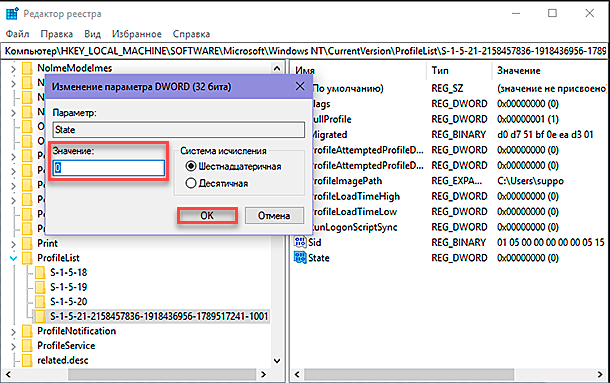This screenshot has height=383, width=610.
Task: Select the Sid value name
Action: coord(314,242)
